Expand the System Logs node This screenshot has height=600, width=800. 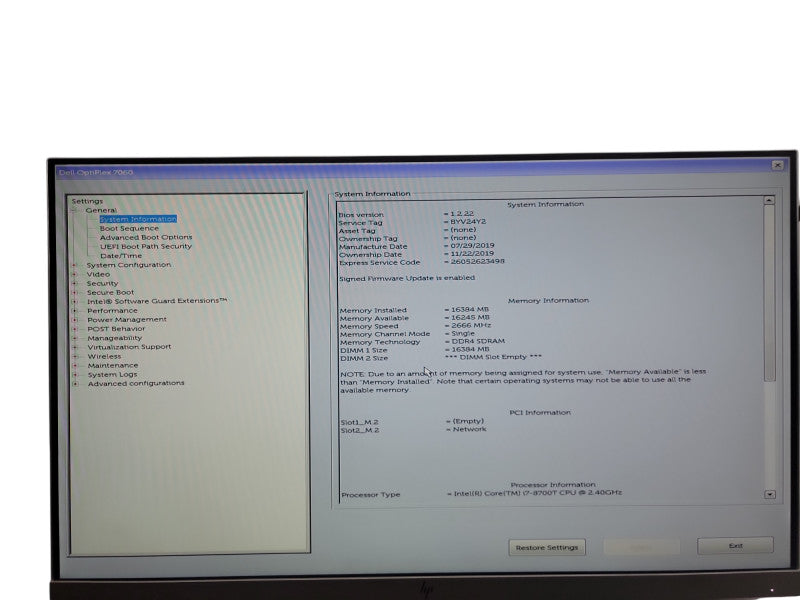click(75, 374)
